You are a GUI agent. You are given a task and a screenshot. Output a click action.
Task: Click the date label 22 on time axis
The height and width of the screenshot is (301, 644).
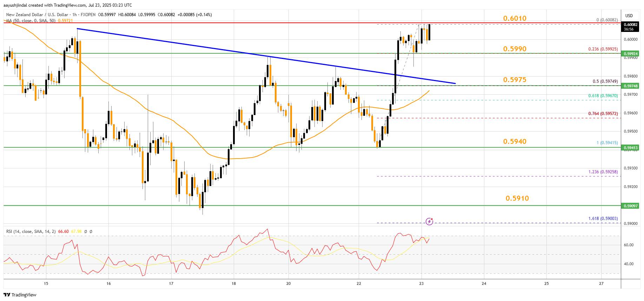[x=359, y=283]
